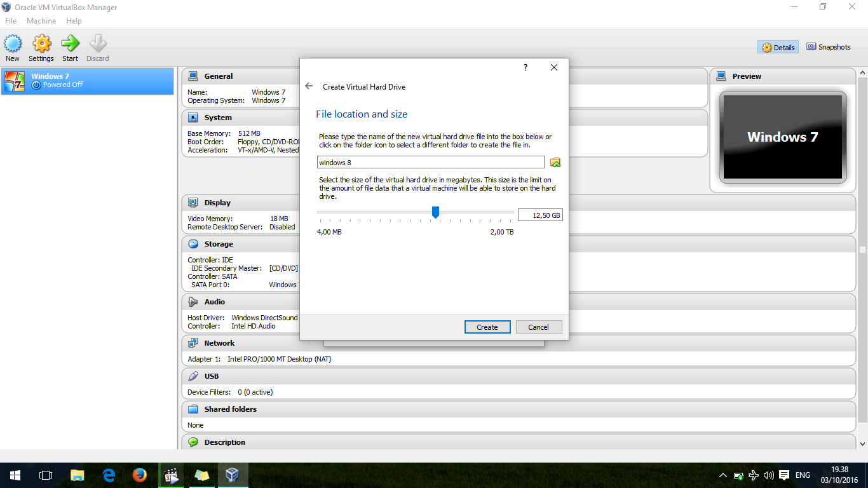Click the Discard toolbar icon
Screen dimensions: 868x488
(x=98, y=48)
